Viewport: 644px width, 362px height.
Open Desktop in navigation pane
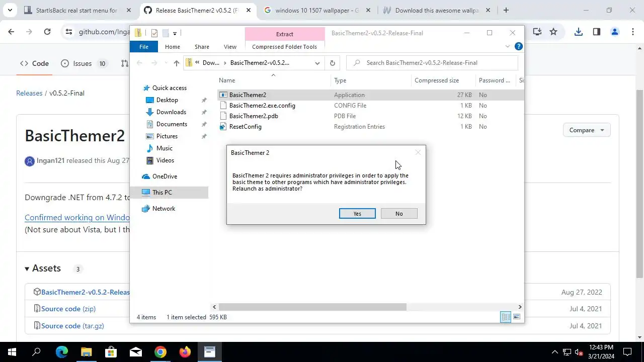click(167, 100)
